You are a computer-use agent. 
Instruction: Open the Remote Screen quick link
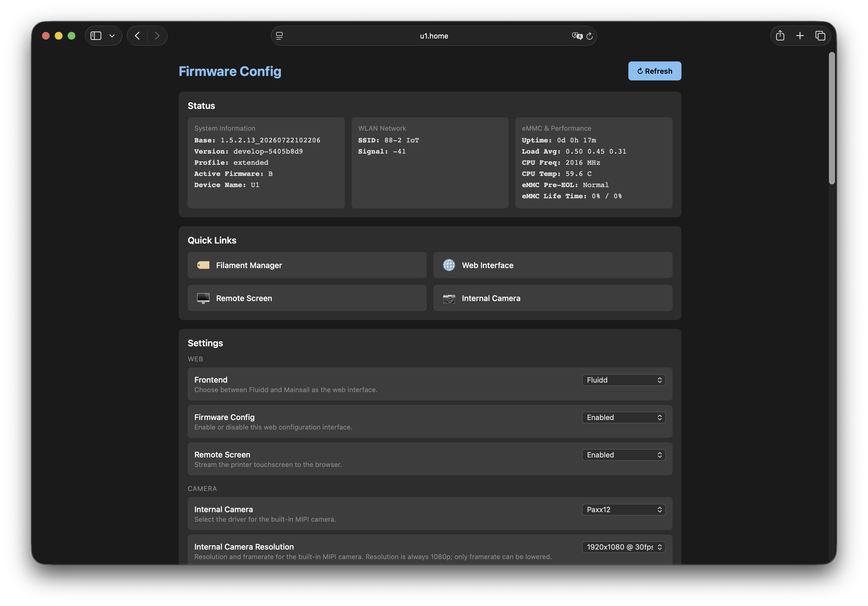(x=307, y=298)
